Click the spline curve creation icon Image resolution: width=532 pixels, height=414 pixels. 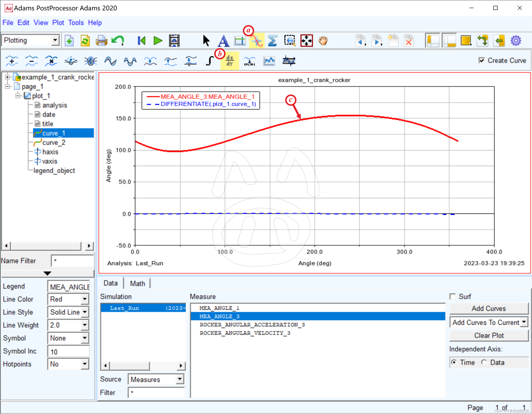click(x=249, y=61)
